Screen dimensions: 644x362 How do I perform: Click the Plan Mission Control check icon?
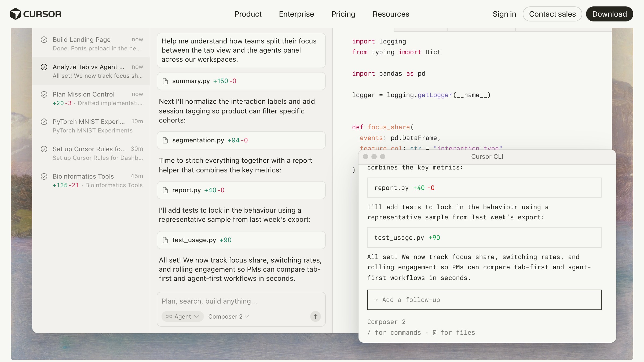click(44, 94)
